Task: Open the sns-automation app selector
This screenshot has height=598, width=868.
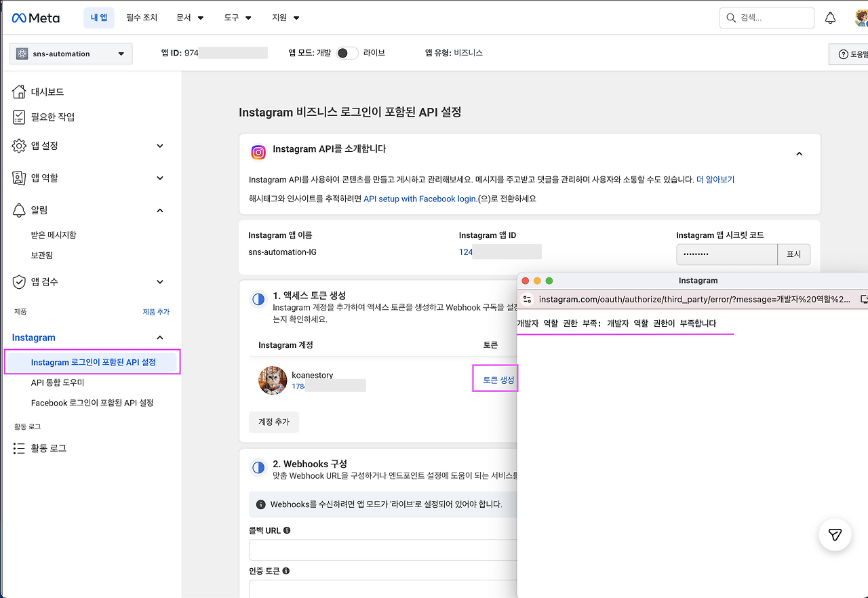Action: point(71,54)
